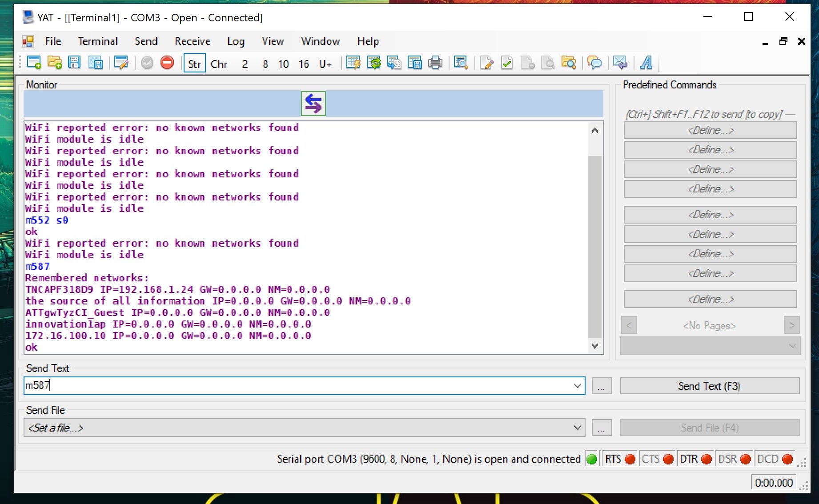The height and width of the screenshot is (504, 819).
Task: Switch radix to Unicode (U+)
Action: point(325,64)
